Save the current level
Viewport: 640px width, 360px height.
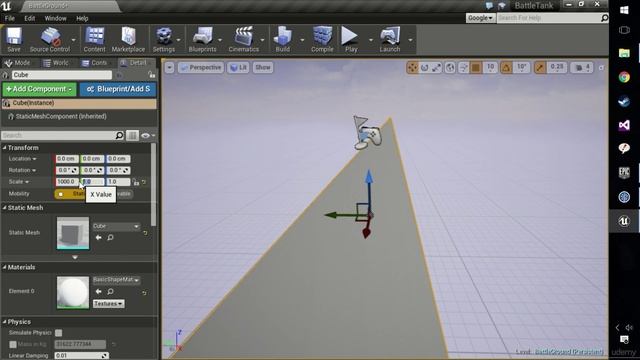[x=13, y=40]
